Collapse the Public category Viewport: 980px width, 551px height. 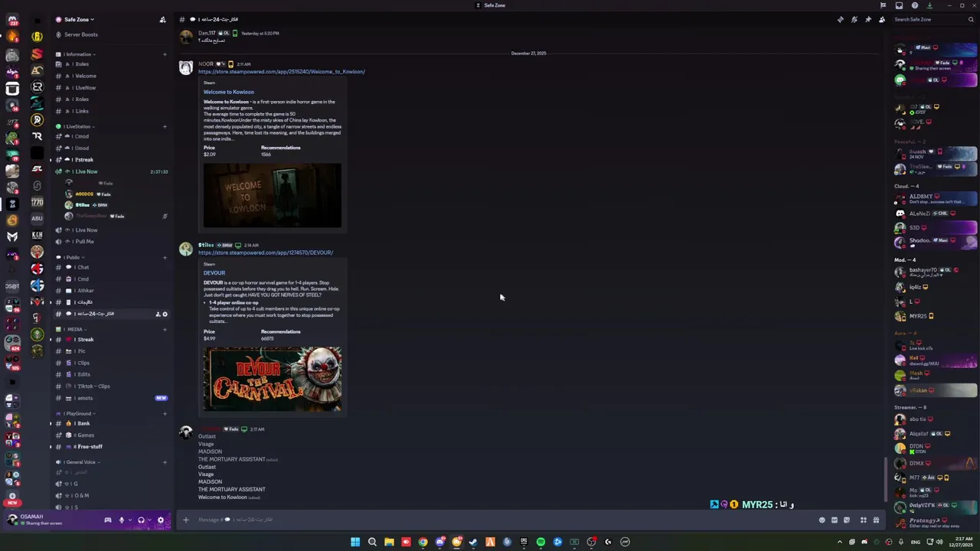[x=72, y=257]
